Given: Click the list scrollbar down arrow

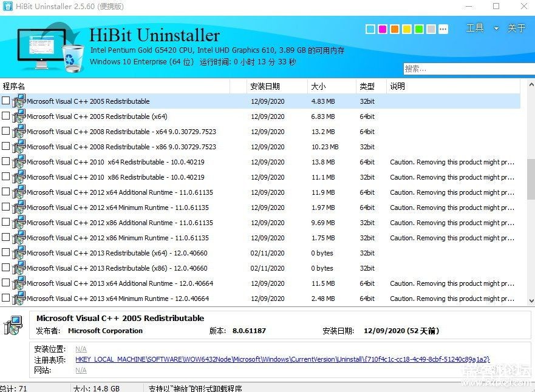Looking at the screenshot, I should (x=531, y=300).
